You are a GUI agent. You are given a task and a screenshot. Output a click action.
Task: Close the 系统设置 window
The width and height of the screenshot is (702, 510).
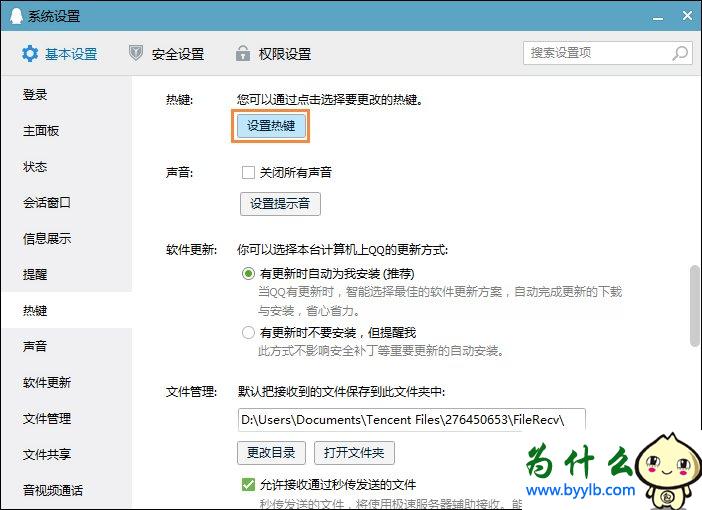(688, 16)
